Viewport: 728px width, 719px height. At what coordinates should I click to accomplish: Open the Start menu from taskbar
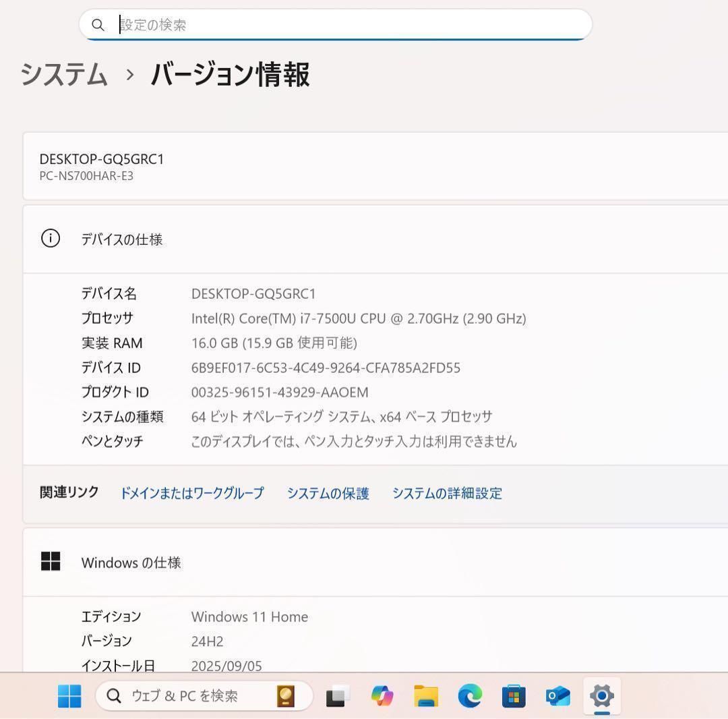pos(71,696)
